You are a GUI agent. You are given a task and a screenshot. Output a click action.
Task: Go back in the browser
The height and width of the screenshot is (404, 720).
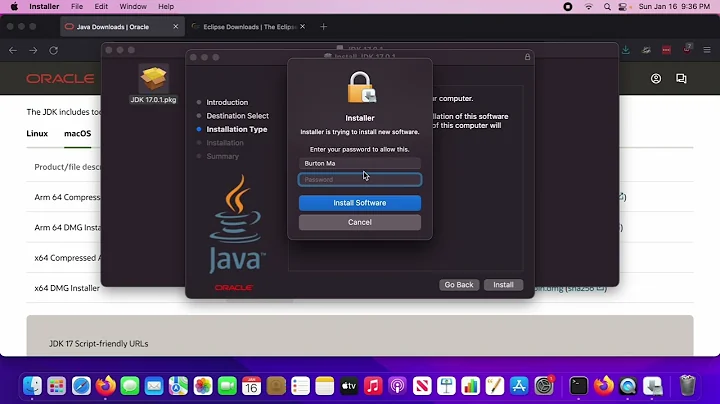[13, 50]
